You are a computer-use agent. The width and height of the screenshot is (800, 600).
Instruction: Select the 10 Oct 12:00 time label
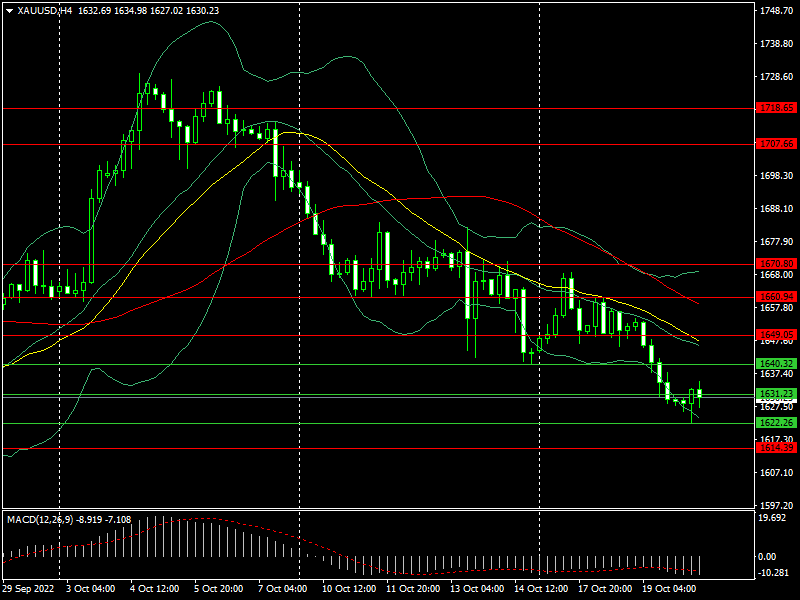coord(347,589)
